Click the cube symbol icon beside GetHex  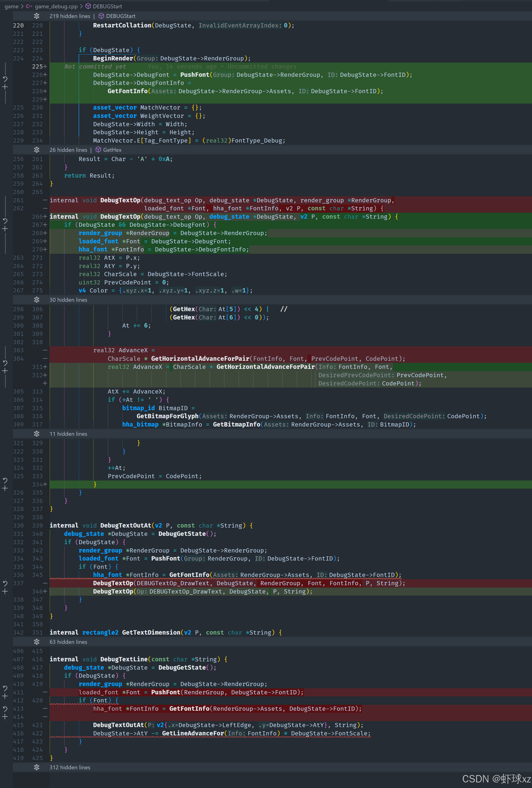(98, 149)
